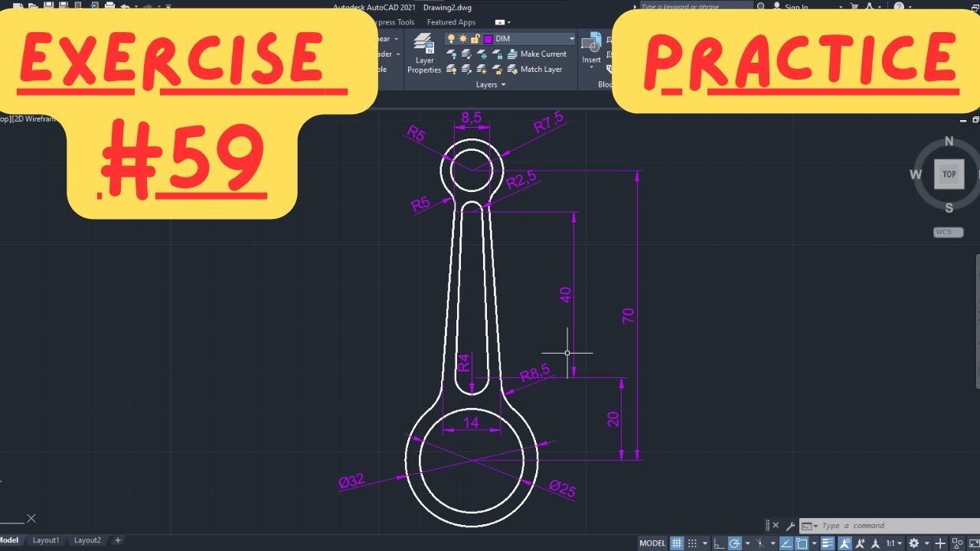Open annotation scale 1:1 dropdown
This screenshot has height=551, width=980.
point(893,543)
